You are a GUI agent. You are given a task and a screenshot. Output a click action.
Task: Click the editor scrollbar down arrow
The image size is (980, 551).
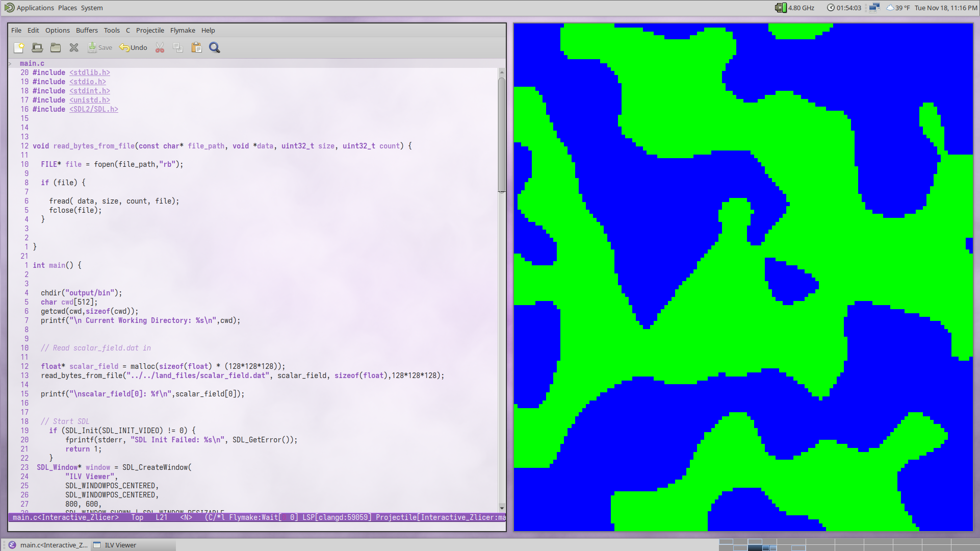pyautogui.click(x=502, y=508)
